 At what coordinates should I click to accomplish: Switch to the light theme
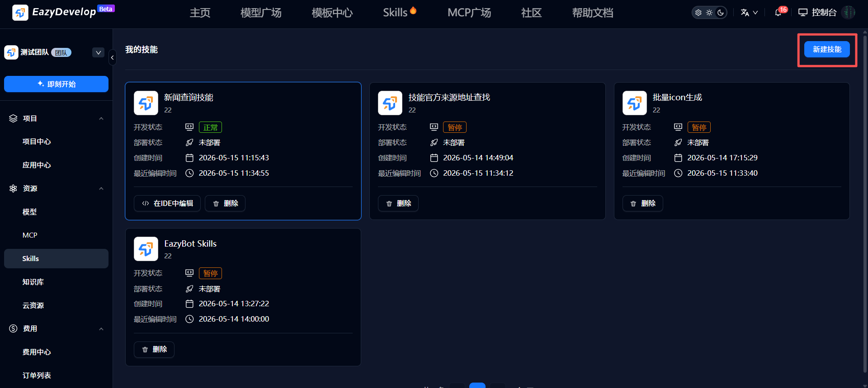(x=709, y=13)
